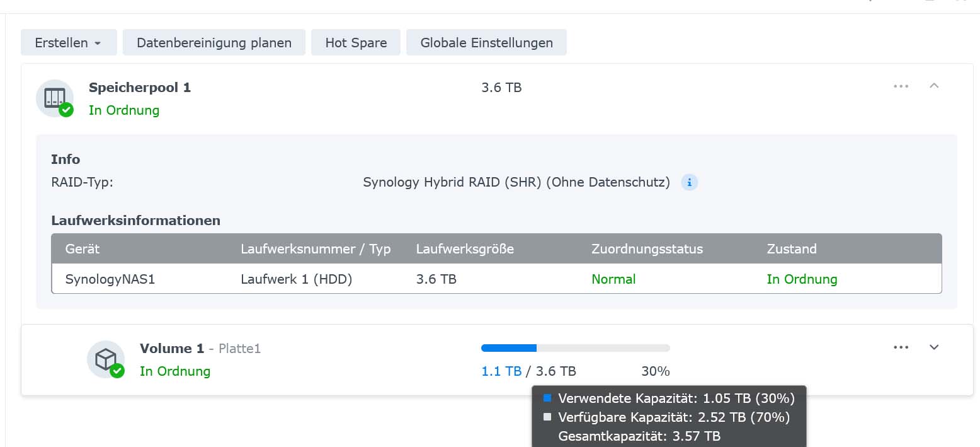Click the Zuordnungsstatus column header
Viewport: 980px width, 447px height.
(x=647, y=249)
